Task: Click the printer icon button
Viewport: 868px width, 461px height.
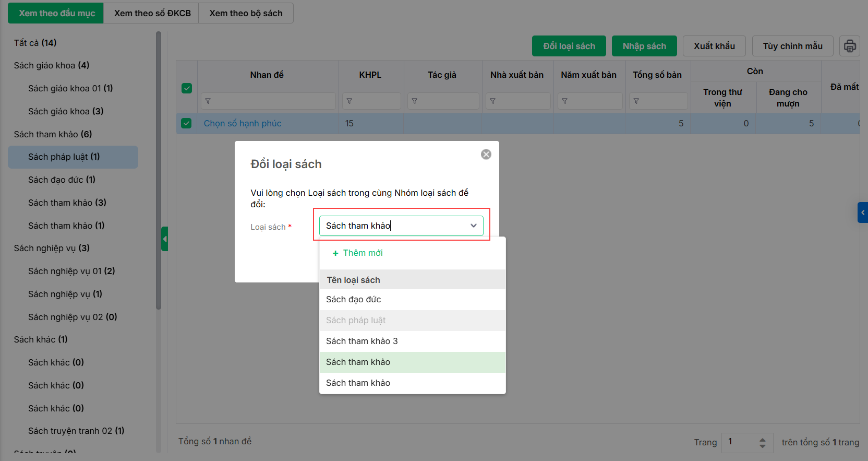Action: [850, 46]
